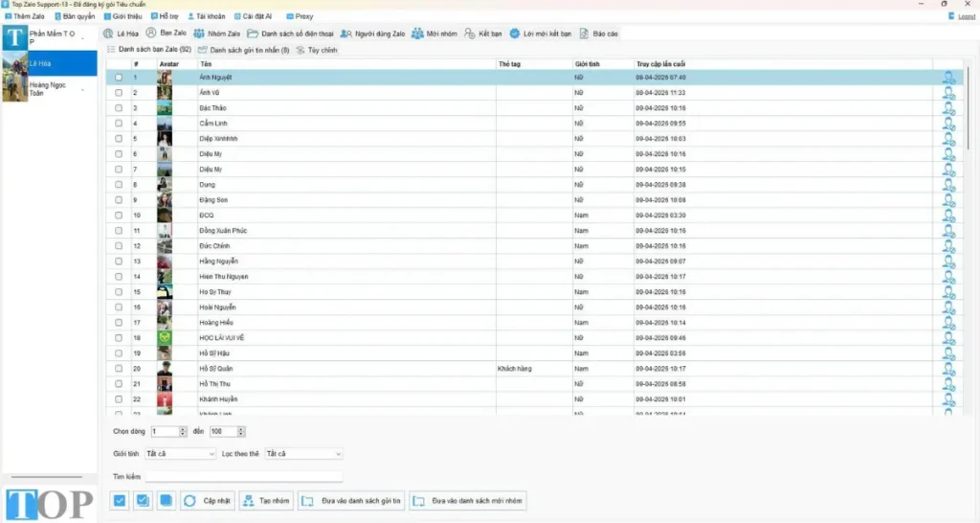Open the Cài đặt AI menu
Screen dimensions: 980x523
(253, 16)
